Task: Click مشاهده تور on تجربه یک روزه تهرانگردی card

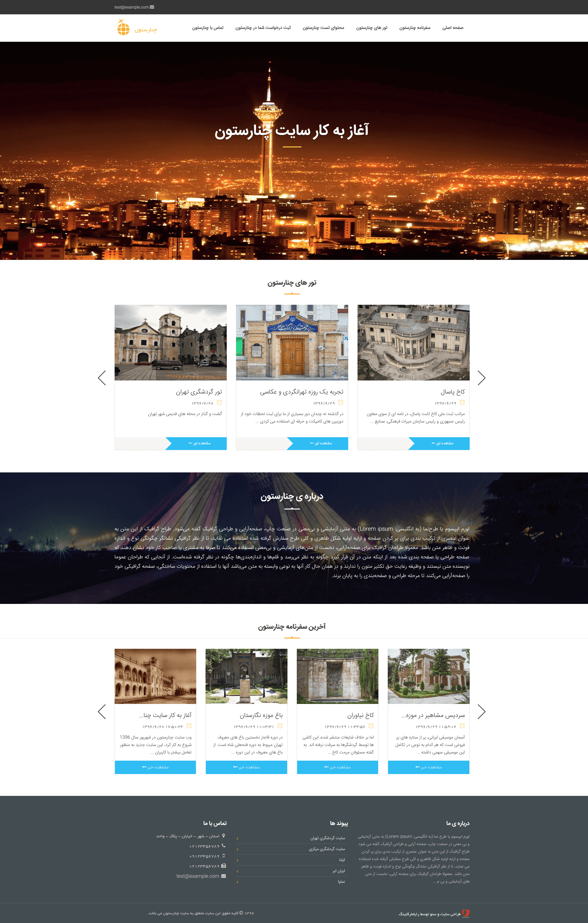Action: pyautogui.click(x=320, y=443)
